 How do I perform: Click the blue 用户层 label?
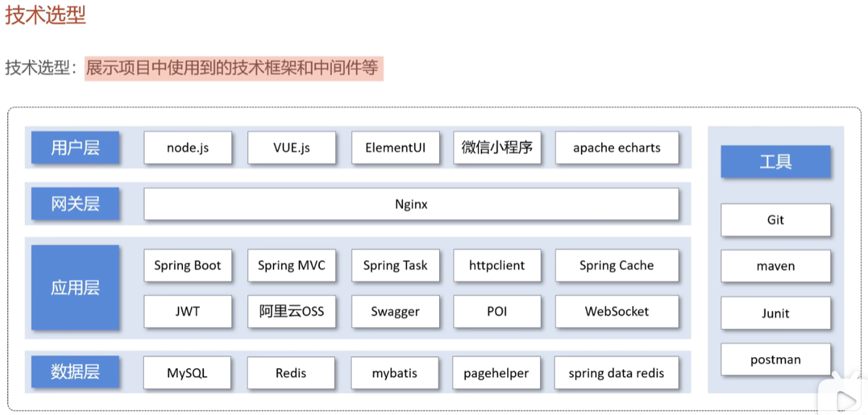[75, 148]
